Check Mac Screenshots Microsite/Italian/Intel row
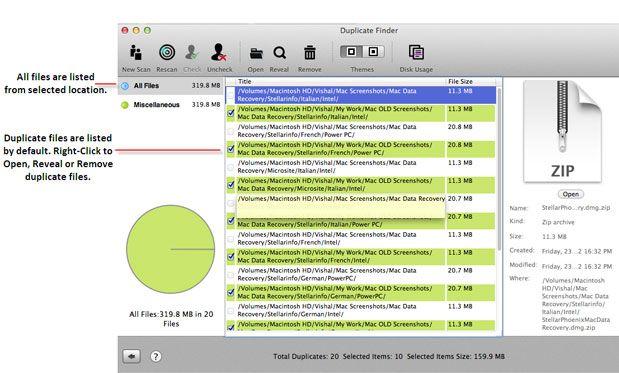 [231, 167]
